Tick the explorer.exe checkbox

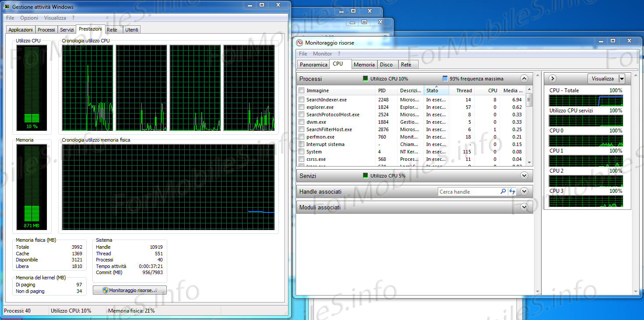(301, 107)
